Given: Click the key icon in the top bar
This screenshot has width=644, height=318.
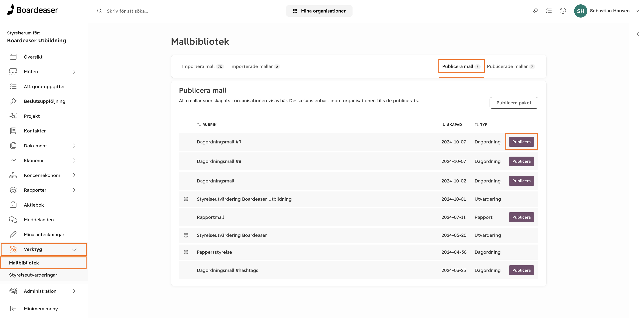Looking at the screenshot, I should click(x=535, y=11).
